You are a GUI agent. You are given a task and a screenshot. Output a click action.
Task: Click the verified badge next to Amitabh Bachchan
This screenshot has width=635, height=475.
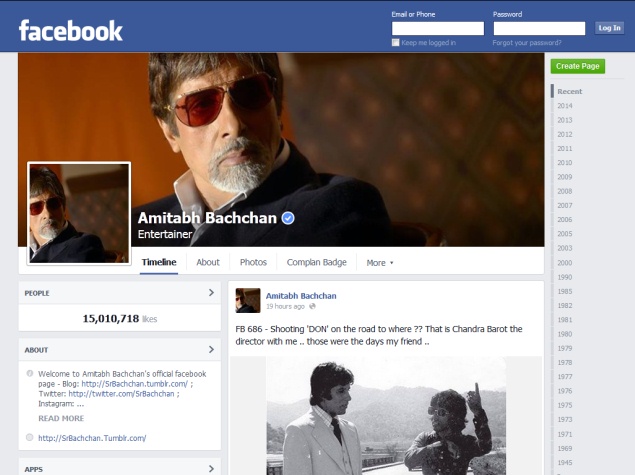click(288, 218)
